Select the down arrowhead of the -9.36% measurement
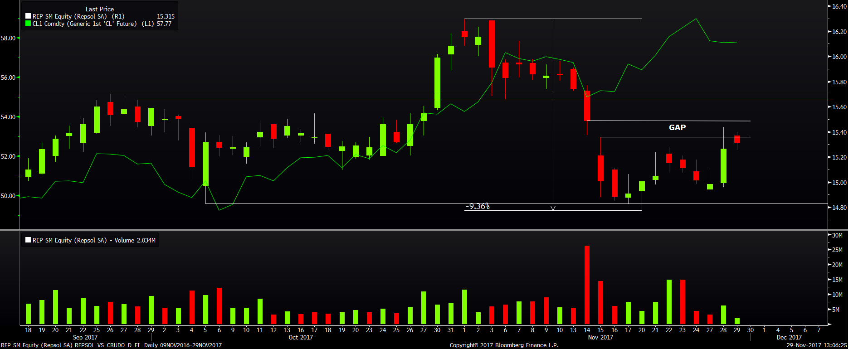Image resolution: width=868 pixels, height=349 pixels. pos(553,208)
